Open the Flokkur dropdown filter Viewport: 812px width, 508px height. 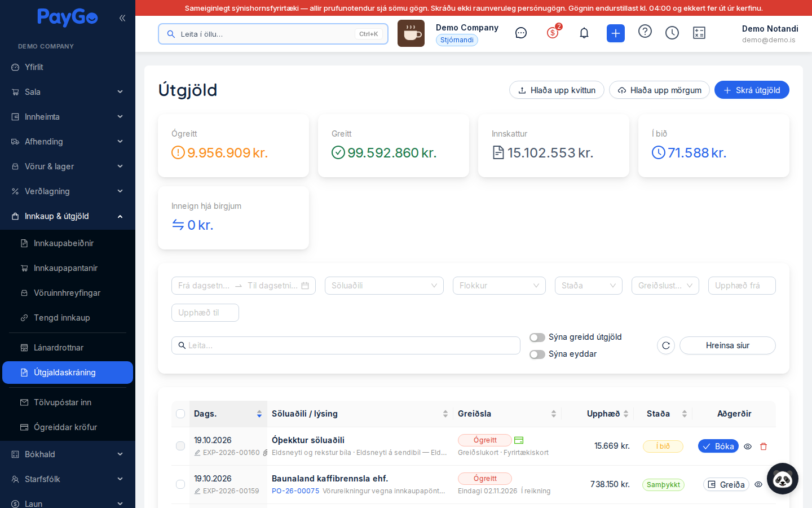tap(499, 286)
